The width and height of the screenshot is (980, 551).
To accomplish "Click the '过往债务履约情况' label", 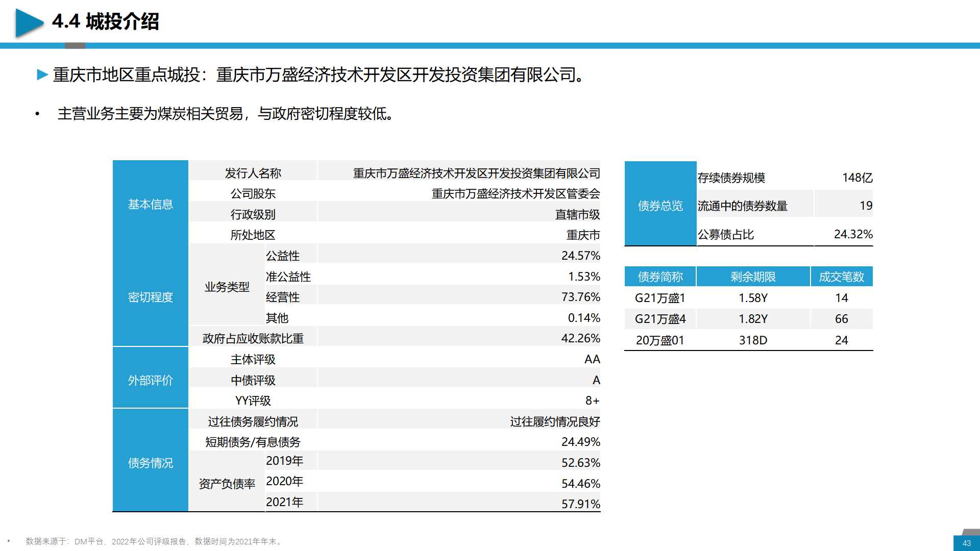I will [253, 422].
